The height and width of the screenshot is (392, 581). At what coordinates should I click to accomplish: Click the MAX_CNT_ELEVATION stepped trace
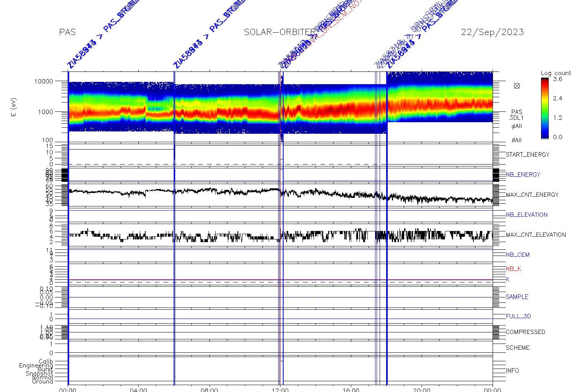pos(281,235)
